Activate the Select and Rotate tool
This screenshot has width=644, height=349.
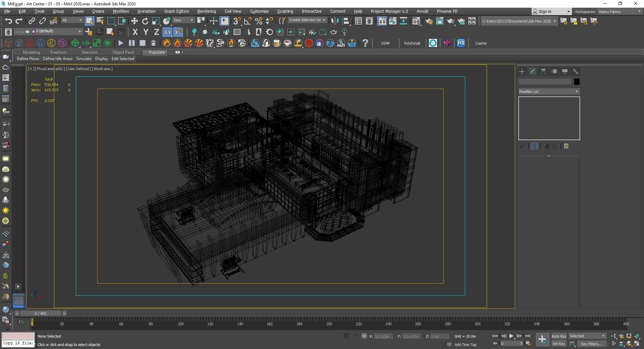coord(145,21)
